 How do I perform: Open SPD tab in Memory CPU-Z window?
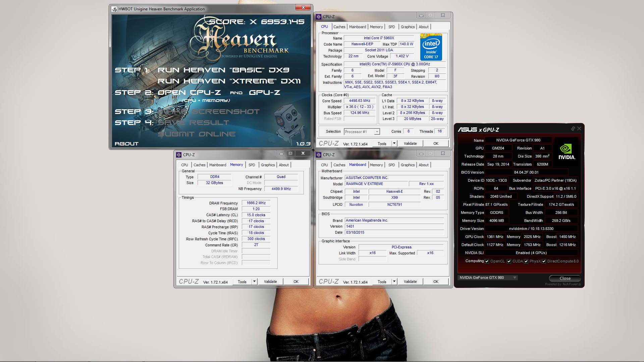252,165
